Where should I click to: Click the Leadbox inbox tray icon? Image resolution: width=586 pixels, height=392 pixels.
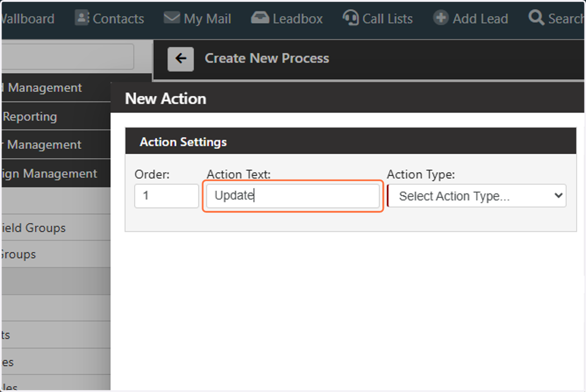coord(259,18)
